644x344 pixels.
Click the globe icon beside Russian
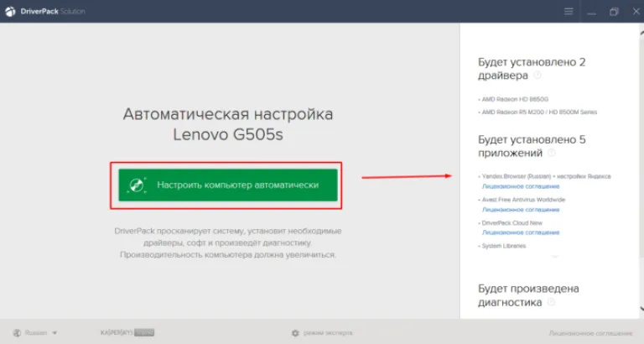(17, 333)
